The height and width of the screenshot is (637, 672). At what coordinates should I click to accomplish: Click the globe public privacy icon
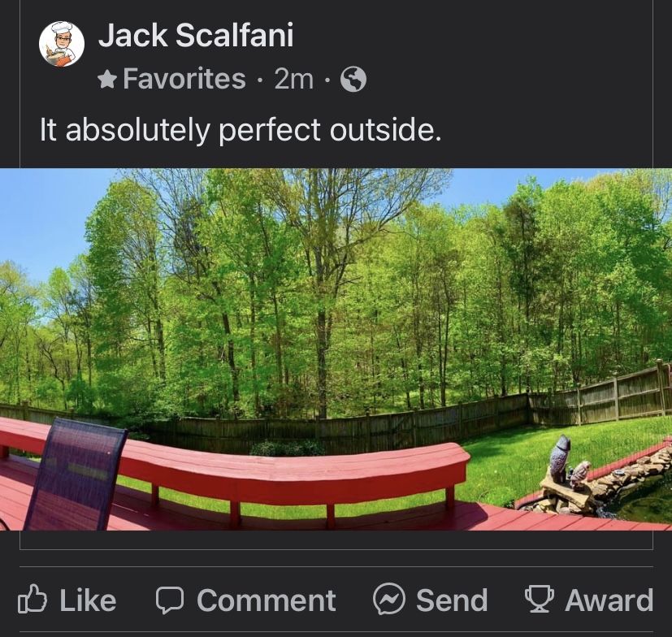point(353,80)
